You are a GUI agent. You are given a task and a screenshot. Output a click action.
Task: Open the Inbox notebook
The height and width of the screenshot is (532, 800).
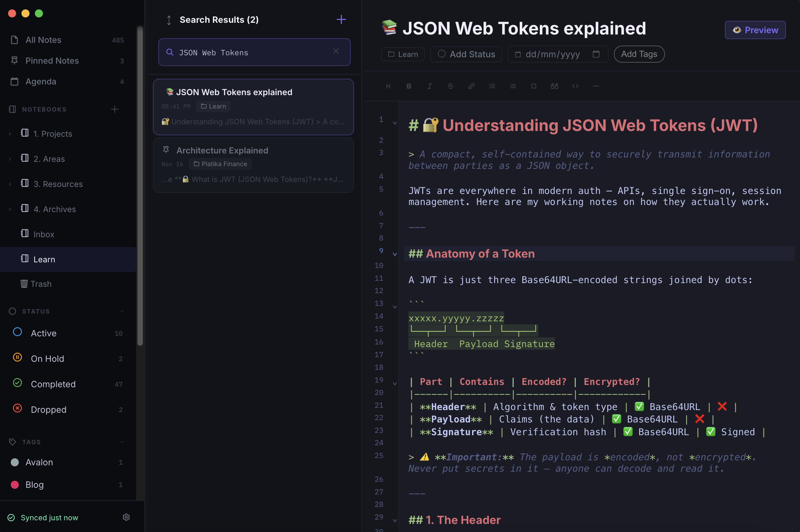click(x=68, y=234)
